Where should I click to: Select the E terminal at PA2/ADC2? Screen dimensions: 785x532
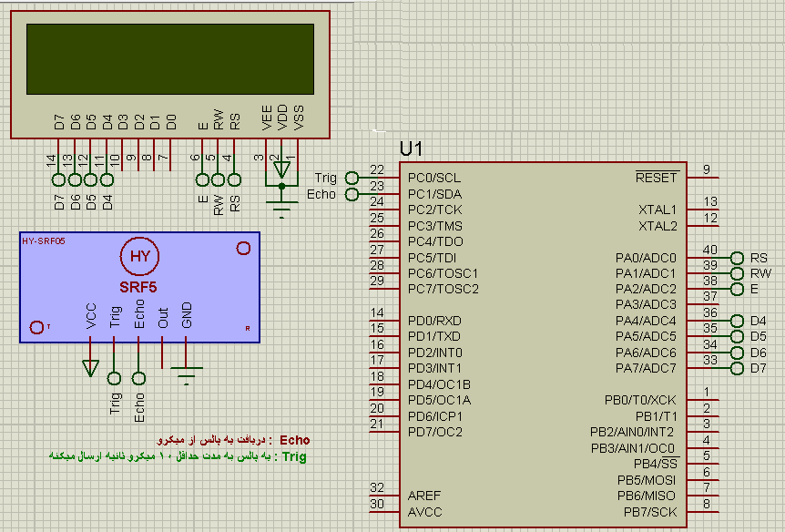point(737,289)
